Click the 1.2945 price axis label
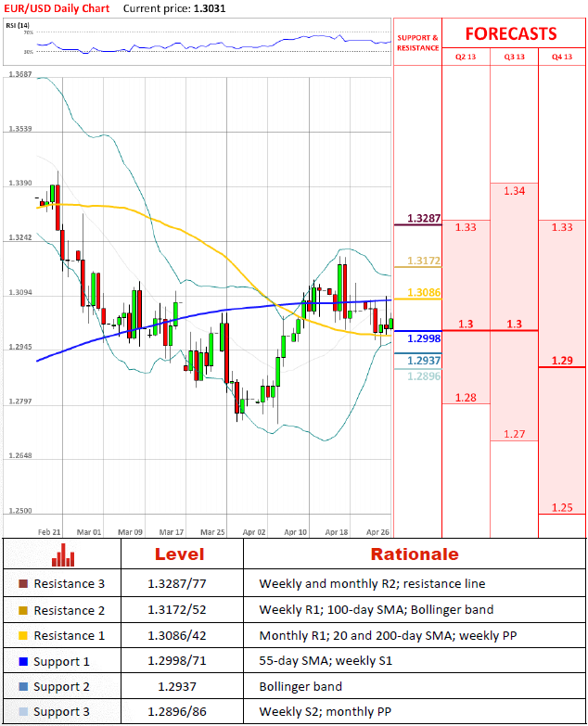 click(x=20, y=347)
